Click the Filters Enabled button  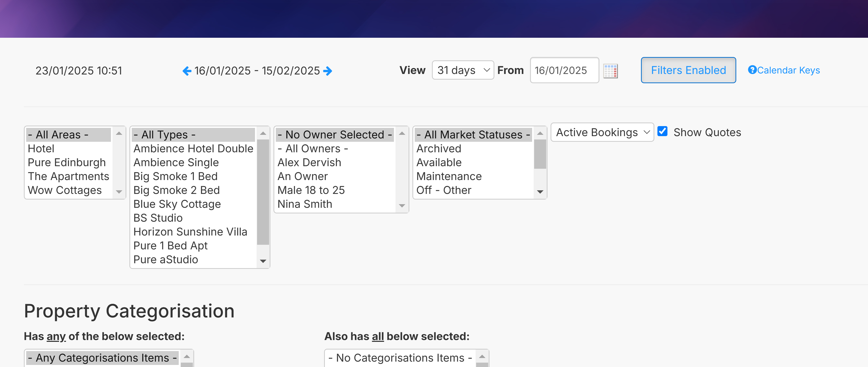click(688, 70)
